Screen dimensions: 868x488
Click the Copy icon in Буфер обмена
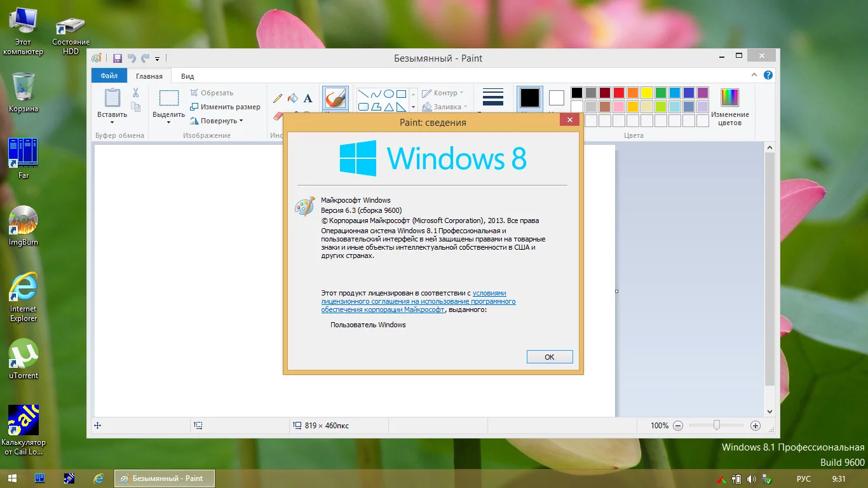135,107
